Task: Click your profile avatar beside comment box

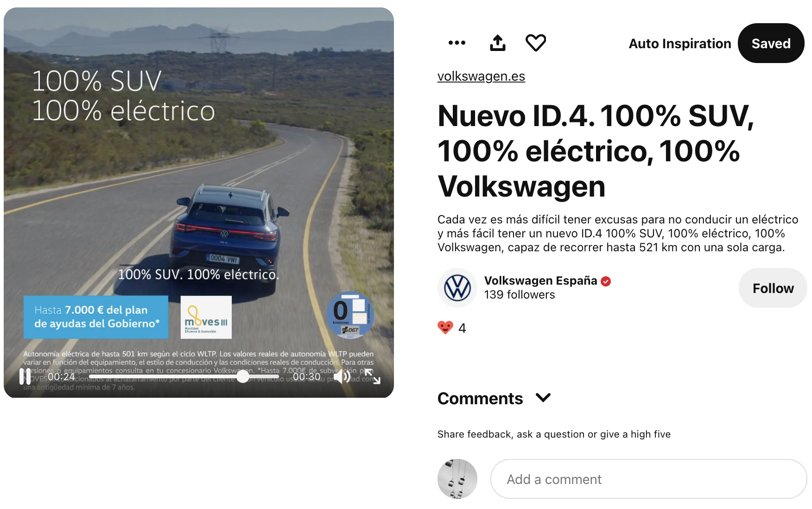Action: click(x=457, y=479)
